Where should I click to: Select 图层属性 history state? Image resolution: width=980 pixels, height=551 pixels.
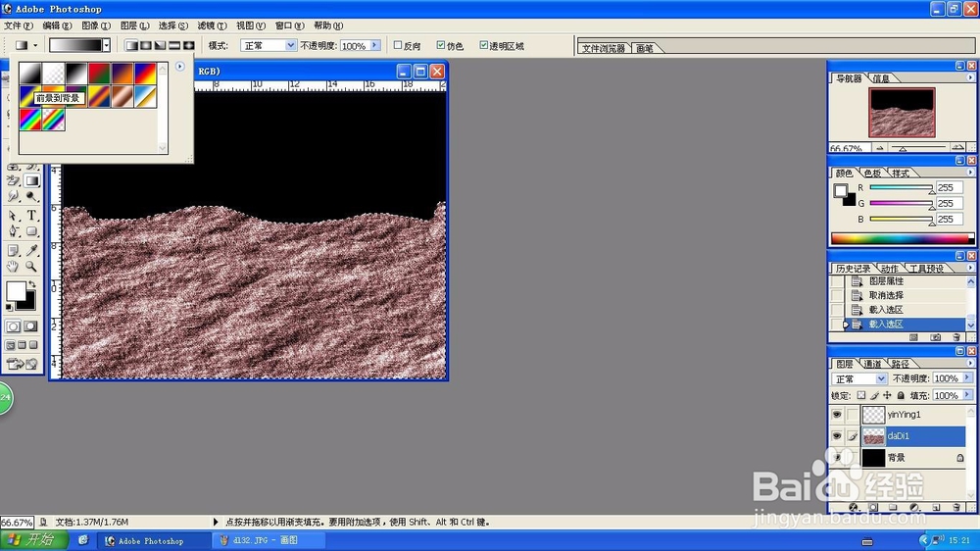click(x=886, y=281)
